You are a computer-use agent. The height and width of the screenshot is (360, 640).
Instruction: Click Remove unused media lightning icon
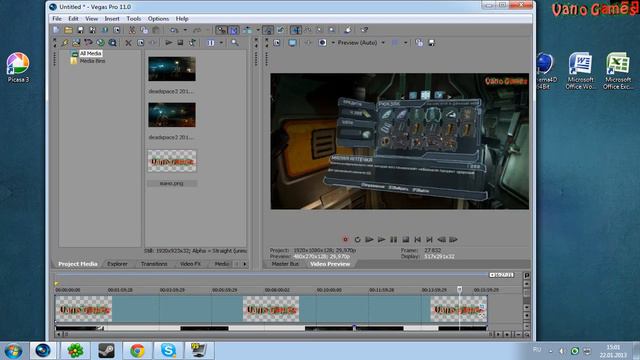(x=64, y=42)
